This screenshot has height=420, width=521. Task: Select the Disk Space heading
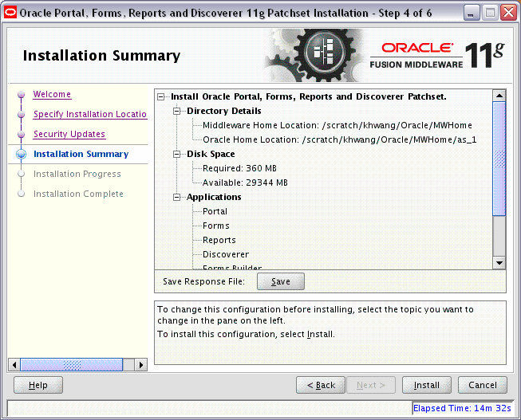click(x=211, y=155)
